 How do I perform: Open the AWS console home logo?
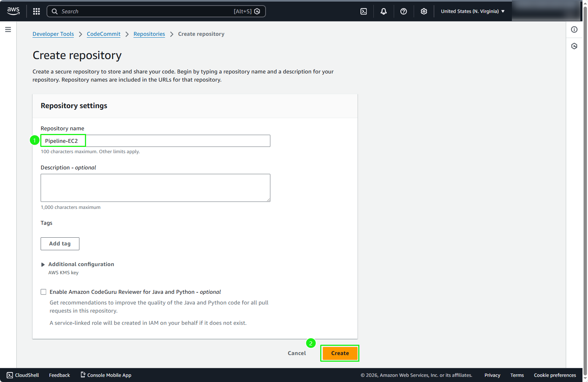tap(13, 11)
